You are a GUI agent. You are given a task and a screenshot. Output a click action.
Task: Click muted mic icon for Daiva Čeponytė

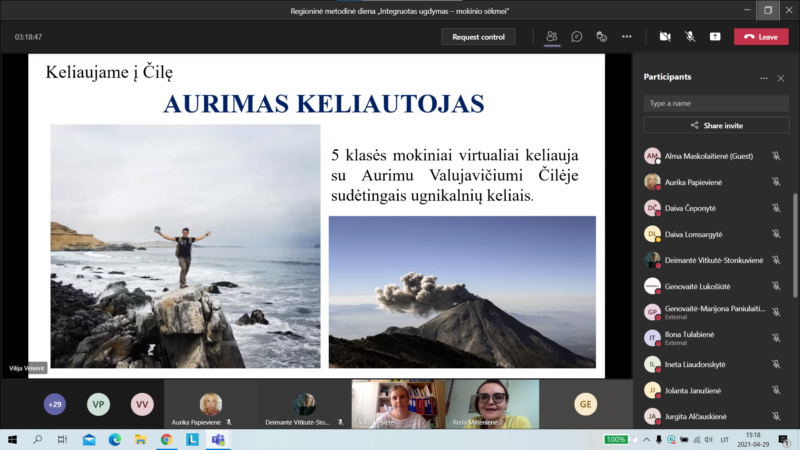776,208
